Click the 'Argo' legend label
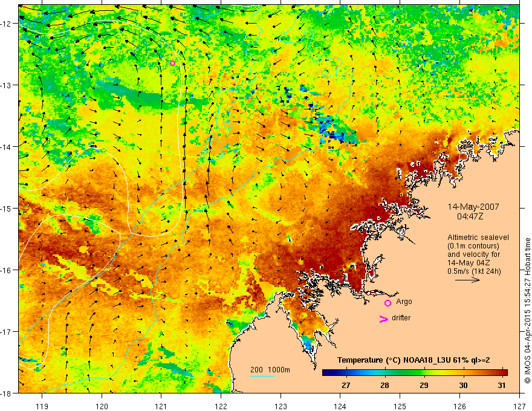Screen dimensions: 532x411 click(x=404, y=302)
